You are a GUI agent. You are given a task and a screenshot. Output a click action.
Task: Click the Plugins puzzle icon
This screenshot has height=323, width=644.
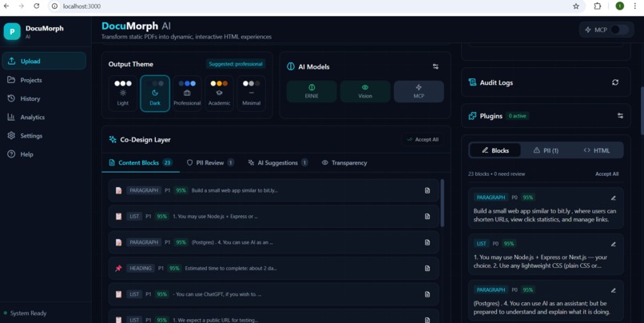coord(472,116)
